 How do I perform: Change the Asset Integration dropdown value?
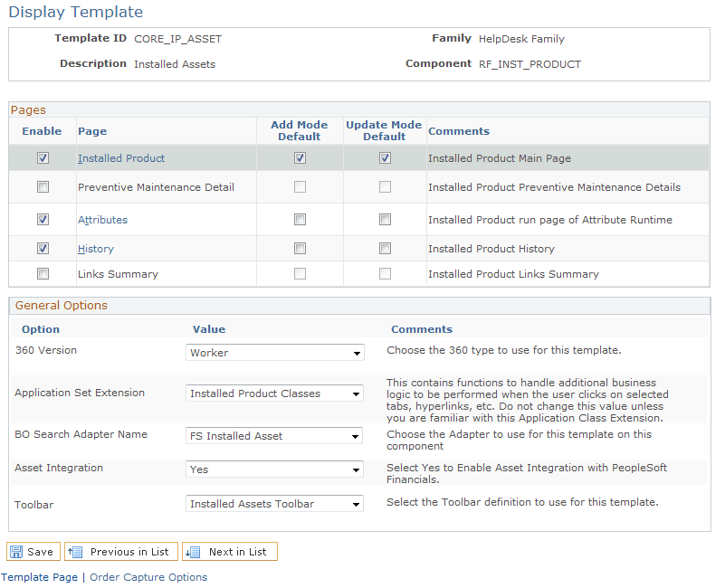coord(274,469)
